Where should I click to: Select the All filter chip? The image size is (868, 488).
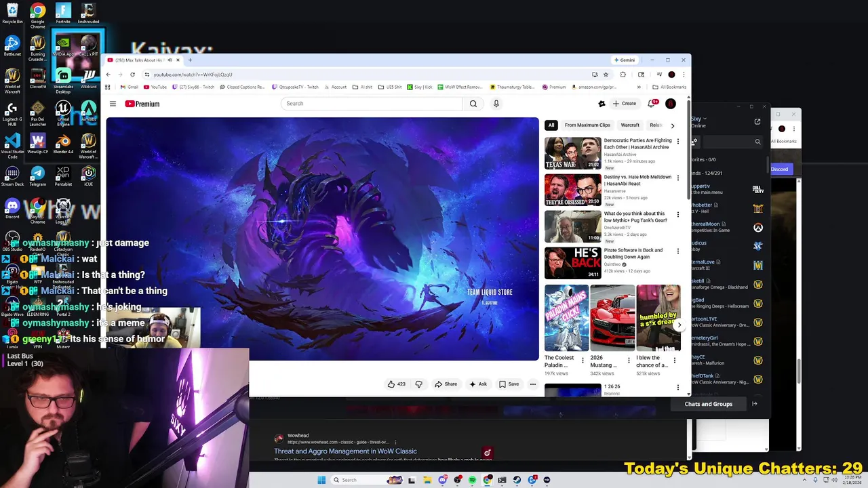pyautogui.click(x=551, y=125)
